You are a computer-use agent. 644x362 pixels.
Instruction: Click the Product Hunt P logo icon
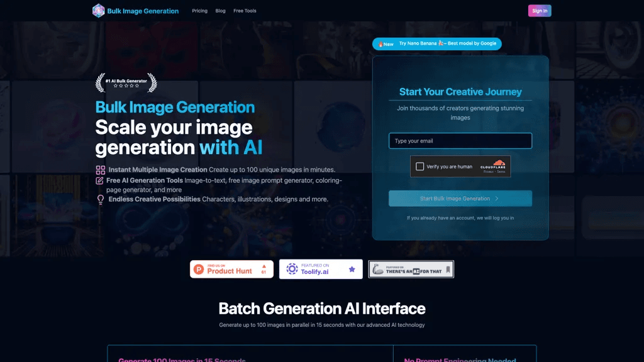199,269
